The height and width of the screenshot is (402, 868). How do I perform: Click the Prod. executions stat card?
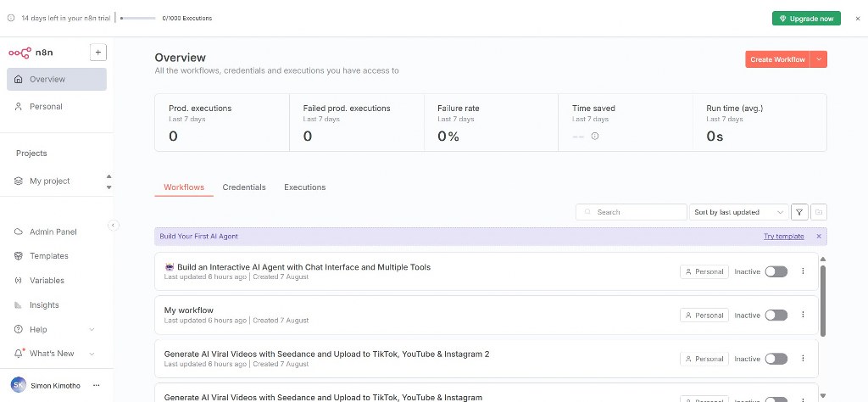tap(222, 122)
